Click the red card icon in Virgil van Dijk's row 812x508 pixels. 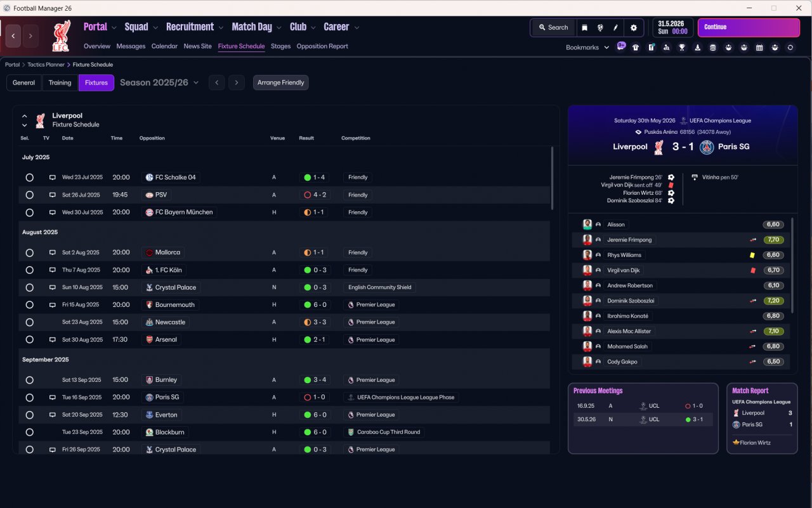coord(753,270)
